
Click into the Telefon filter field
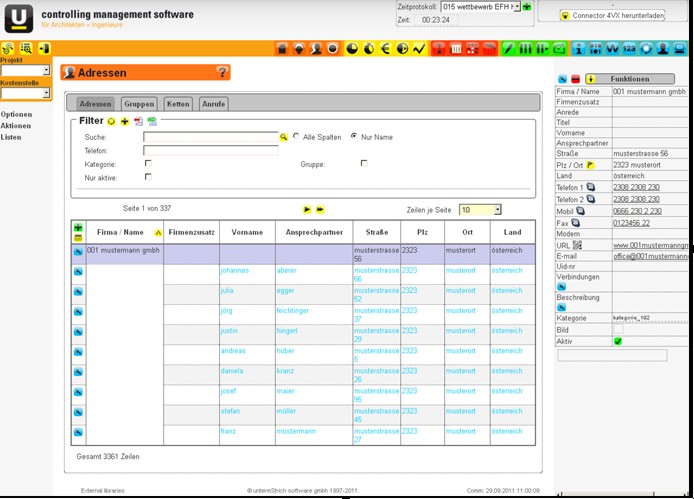tap(211, 151)
